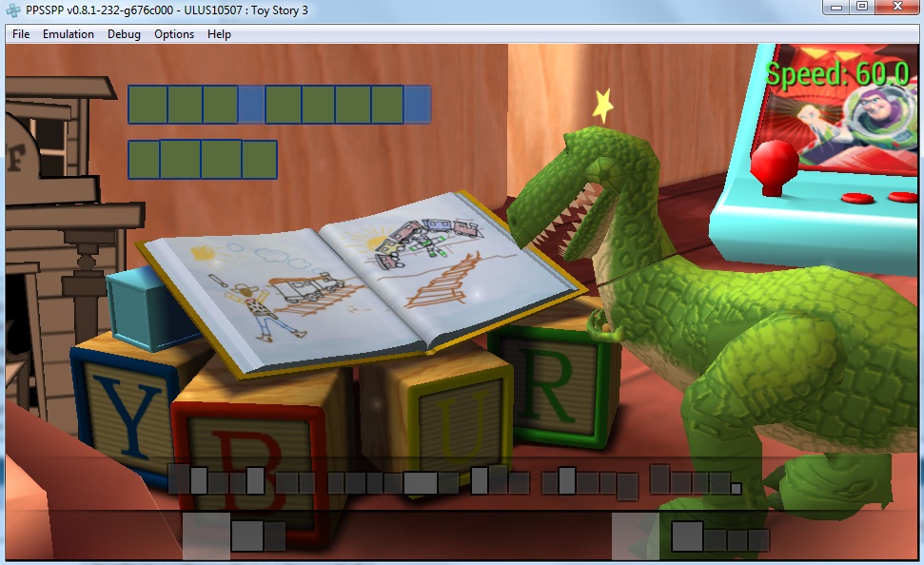Click the green letter R block
This screenshot has width=924, height=565.
550,390
